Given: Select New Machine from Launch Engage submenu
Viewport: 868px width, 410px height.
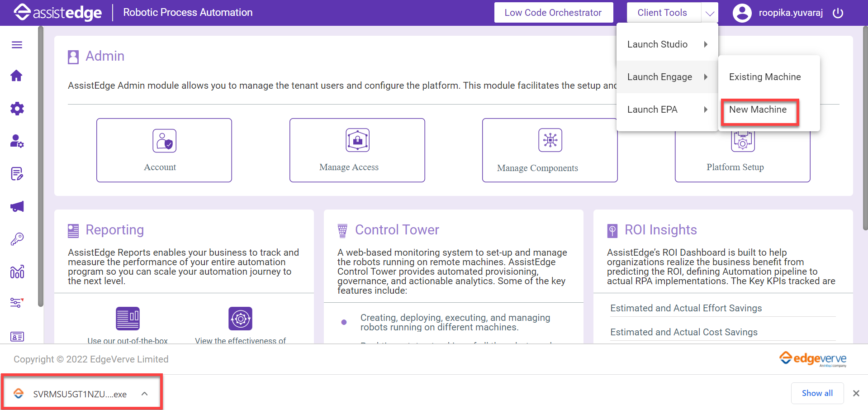Looking at the screenshot, I should (x=758, y=110).
